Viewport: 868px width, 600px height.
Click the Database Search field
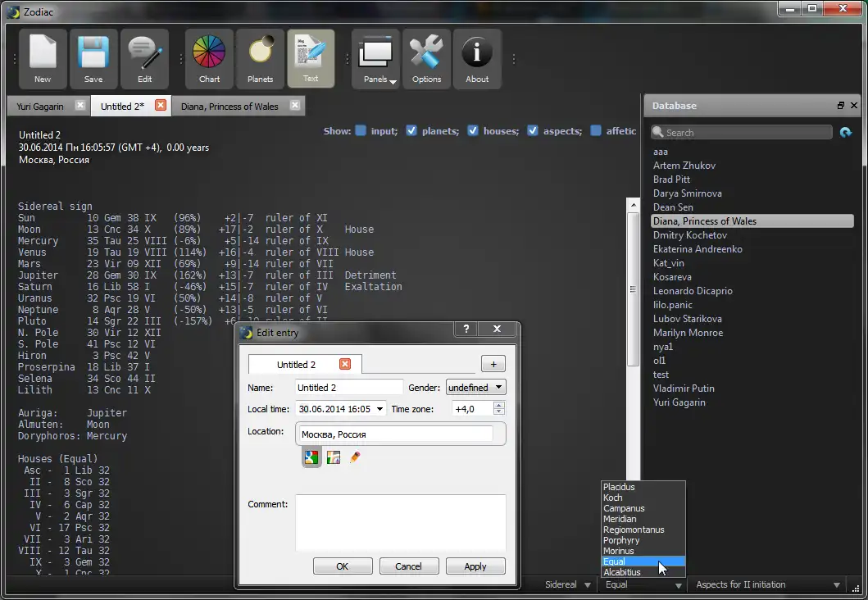[742, 132]
